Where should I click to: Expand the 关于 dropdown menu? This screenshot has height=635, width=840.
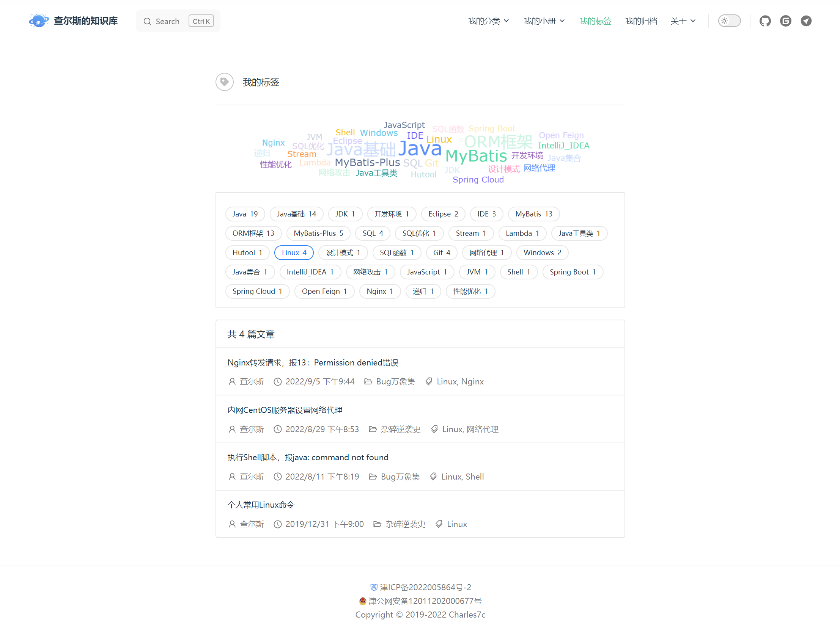683,21
